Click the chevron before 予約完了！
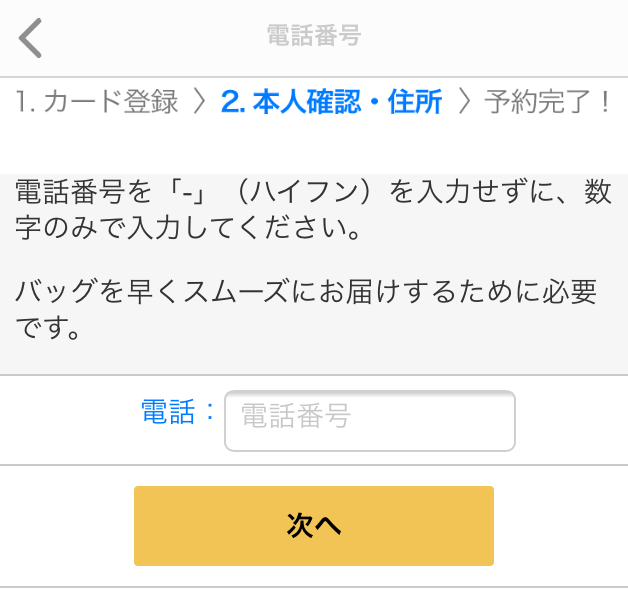The width and height of the screenshot is (628, 590). [x=464, y=102]
